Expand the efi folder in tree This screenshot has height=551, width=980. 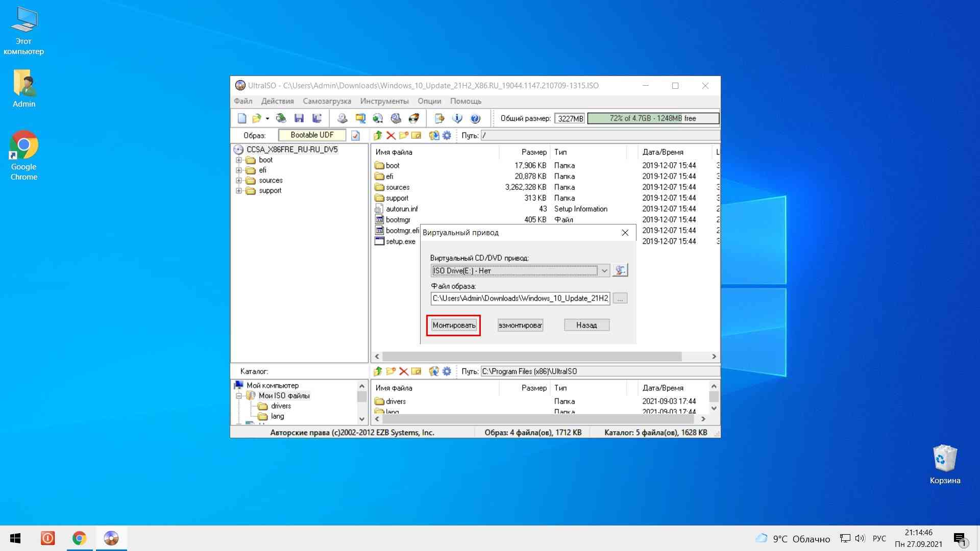tap(238, 170)
